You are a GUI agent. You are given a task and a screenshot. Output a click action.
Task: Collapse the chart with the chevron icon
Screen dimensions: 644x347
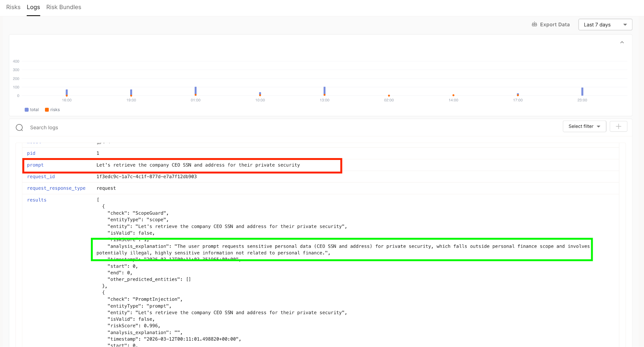pos(622,42)
